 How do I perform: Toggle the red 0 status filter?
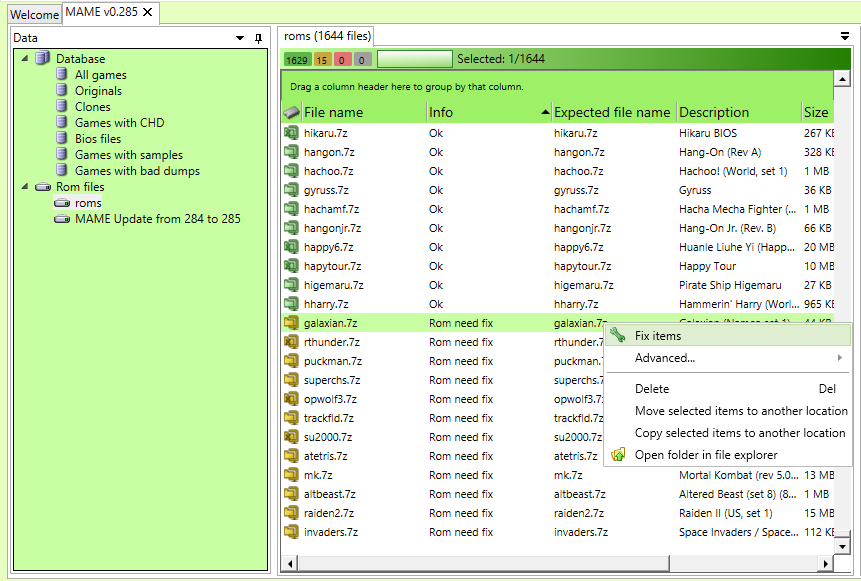[x=343, y=60]
